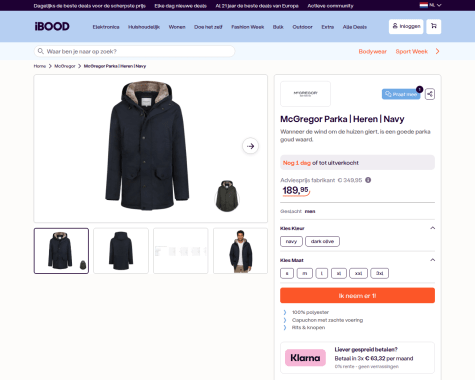Click the McGregor brand logo
Viewport: 475px width, 380px height.
pyautogui.click(x=305, y=94)
